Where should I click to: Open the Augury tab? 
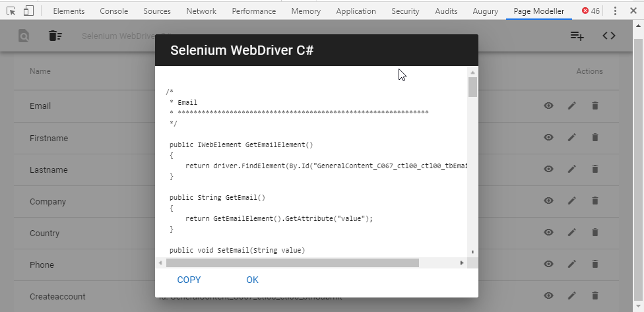point(486,11)
